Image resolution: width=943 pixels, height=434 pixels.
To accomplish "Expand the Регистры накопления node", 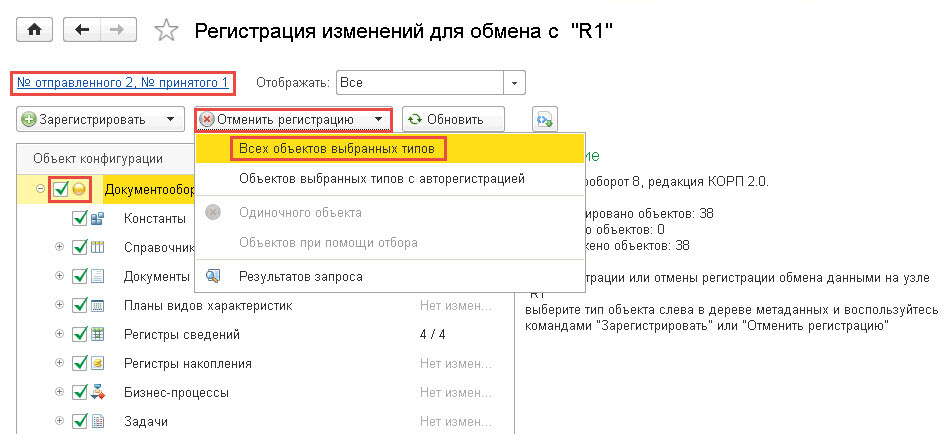I will (x=59, y=363).
